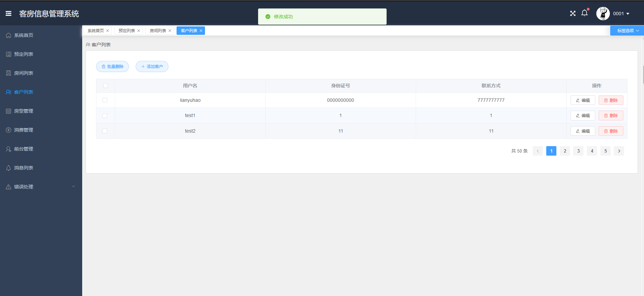Go to page 4 of customers
This screenshot has height=296, width=644.
click(x=592, y=151)
